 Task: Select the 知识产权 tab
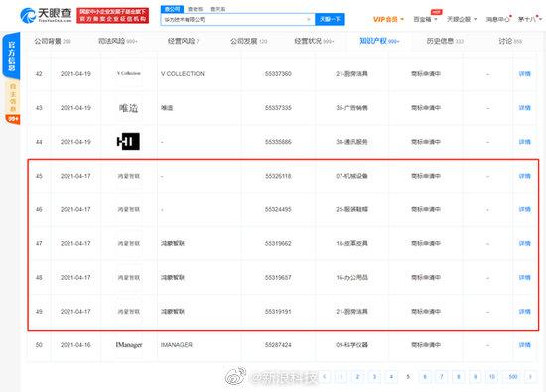coord(379,41)
